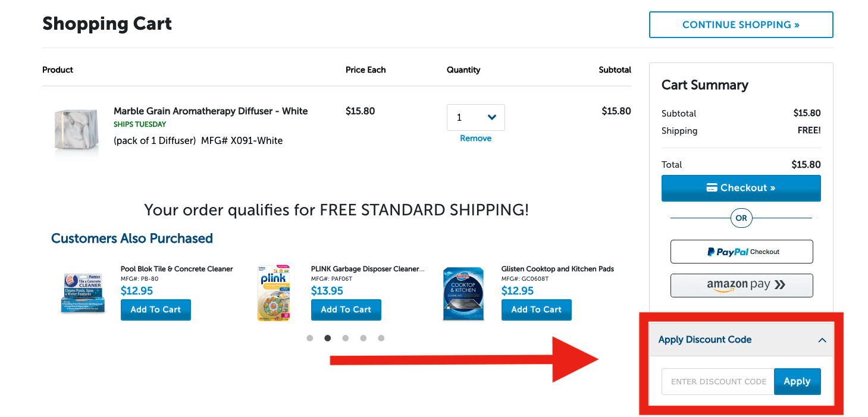
Task: Select the third carousel navigation dot
Action: 346,338
